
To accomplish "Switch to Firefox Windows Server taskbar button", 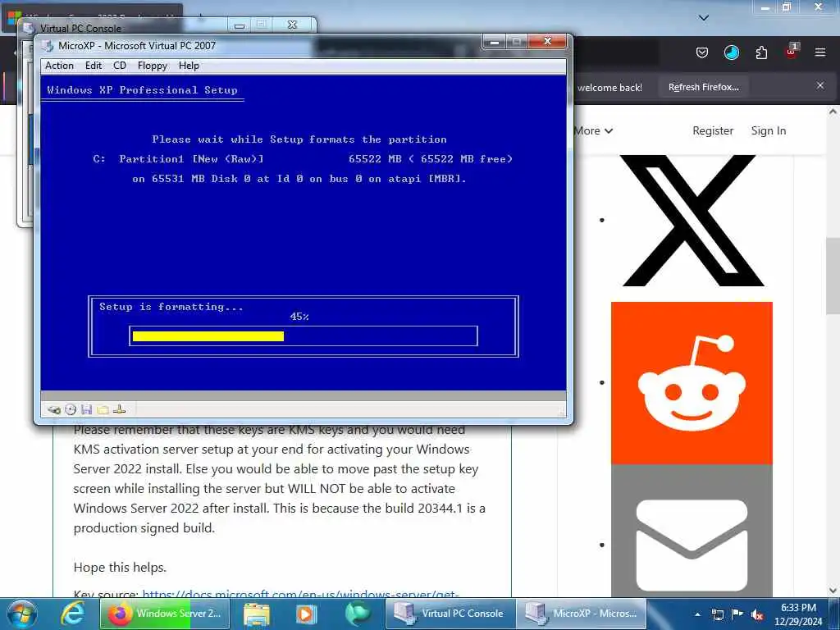I will (x=165, y=614).
